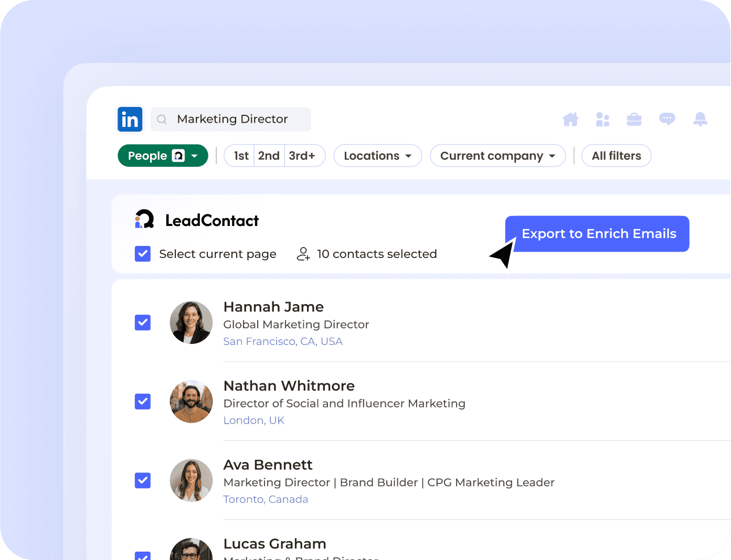
Task: Toggle the Select current page checkbox
Action: tap(143, 254)
